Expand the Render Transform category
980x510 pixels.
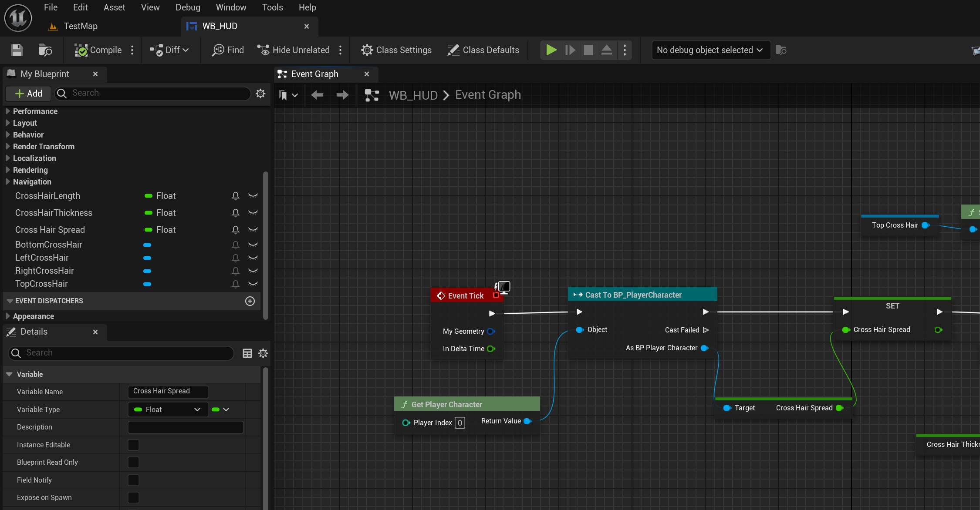(8, 147)
